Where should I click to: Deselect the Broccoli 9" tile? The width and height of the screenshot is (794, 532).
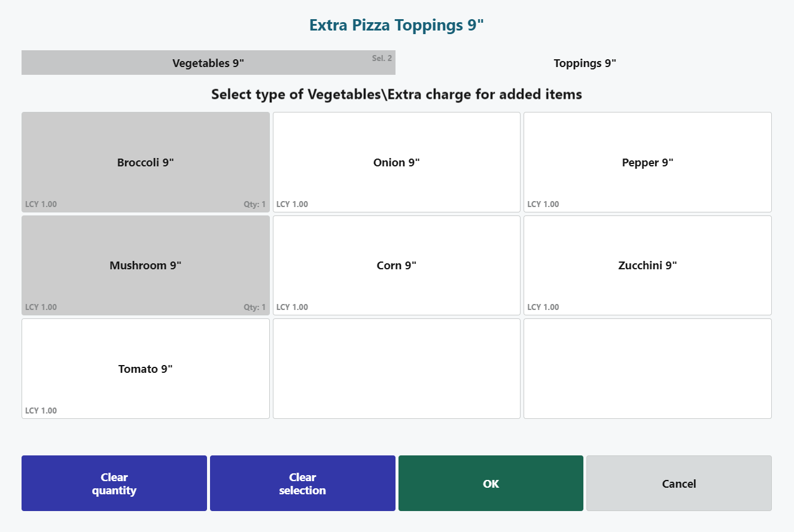(145, 162)
